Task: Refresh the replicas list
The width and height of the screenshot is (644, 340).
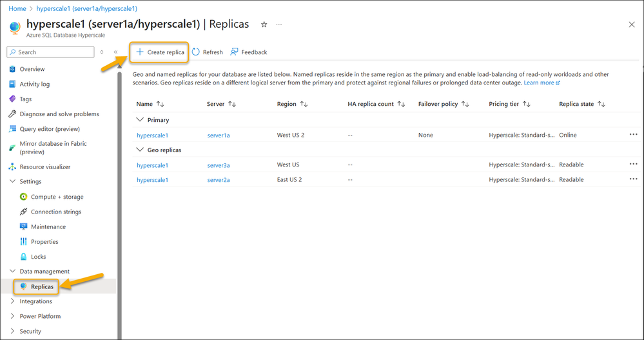Action: tap(208, 52)
